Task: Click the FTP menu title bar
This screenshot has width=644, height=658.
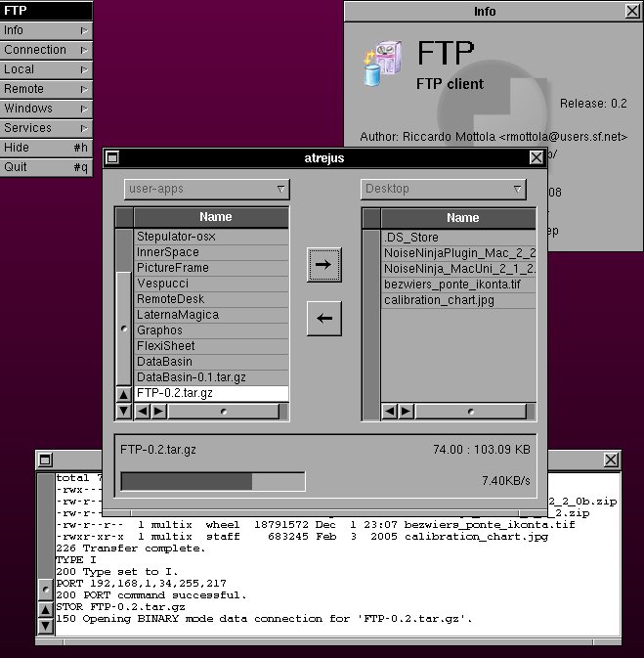Action: pos(46,11)
